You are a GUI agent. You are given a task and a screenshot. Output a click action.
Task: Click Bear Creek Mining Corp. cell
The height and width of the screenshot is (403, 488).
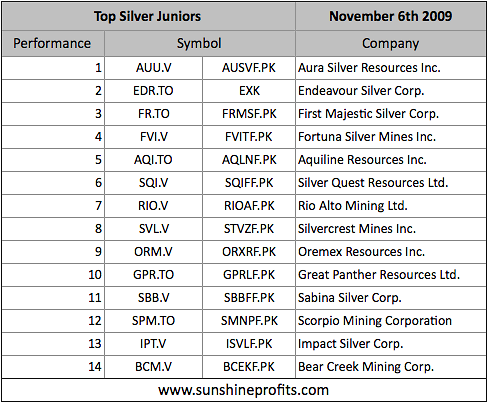(391, 367)
